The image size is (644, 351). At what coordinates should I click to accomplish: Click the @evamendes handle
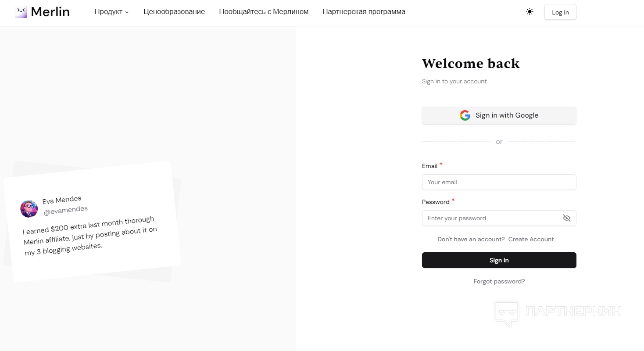coord(66,210)
